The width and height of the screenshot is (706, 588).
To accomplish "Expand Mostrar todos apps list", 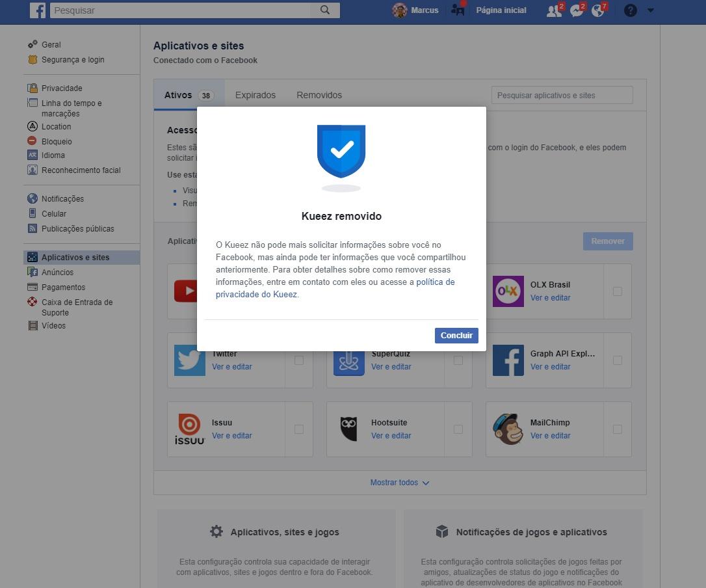I will pos(400,483).
